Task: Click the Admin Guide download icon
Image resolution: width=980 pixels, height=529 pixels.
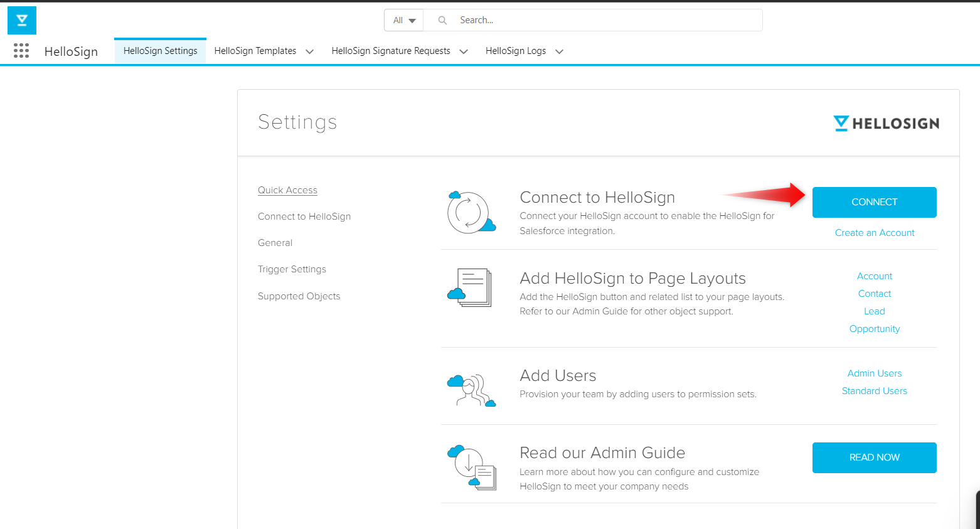Action: (471, 468)
